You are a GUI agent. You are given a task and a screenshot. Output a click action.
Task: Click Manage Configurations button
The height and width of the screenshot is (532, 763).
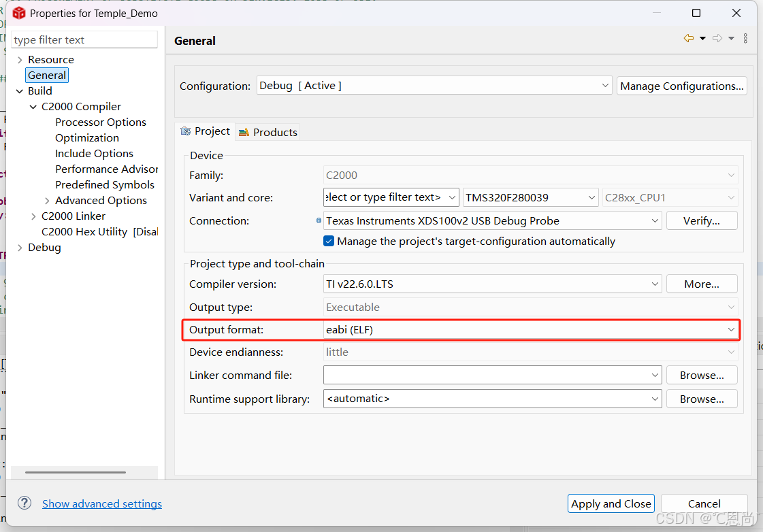[682, 86]
